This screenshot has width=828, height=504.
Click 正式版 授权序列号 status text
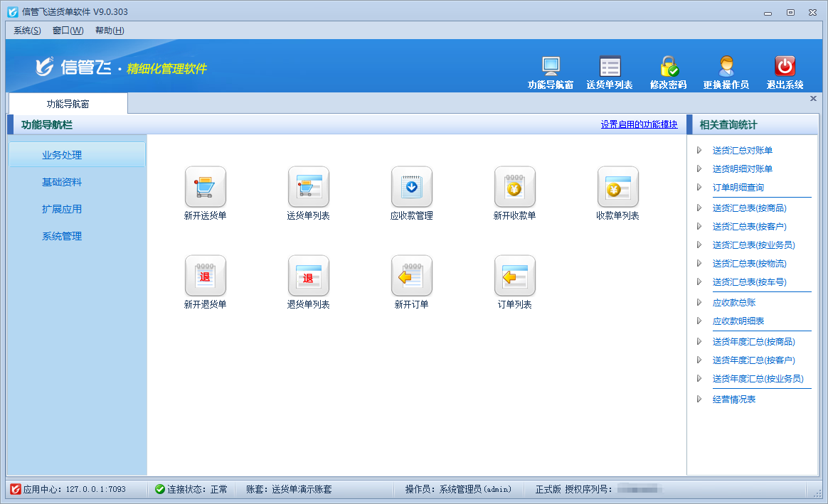coord(574,489)
